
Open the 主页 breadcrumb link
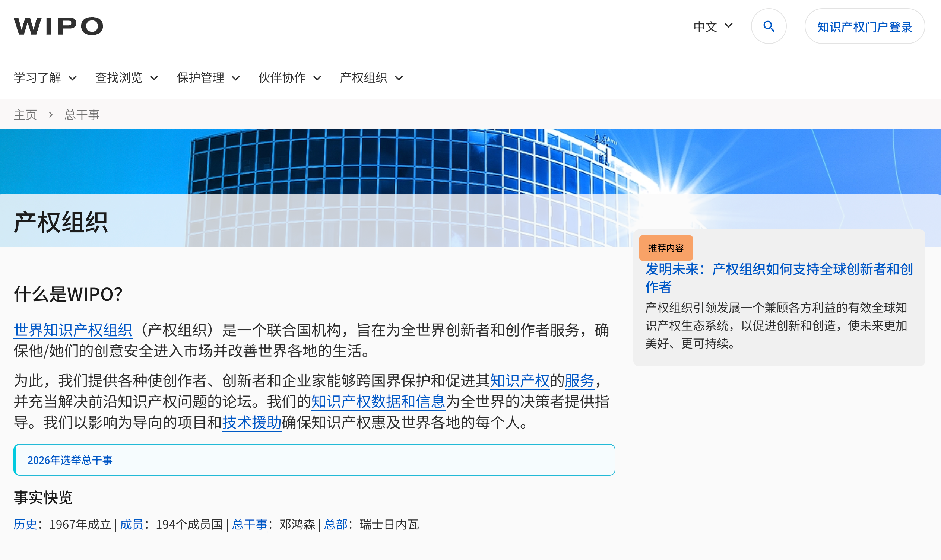(x=25, y=114)
